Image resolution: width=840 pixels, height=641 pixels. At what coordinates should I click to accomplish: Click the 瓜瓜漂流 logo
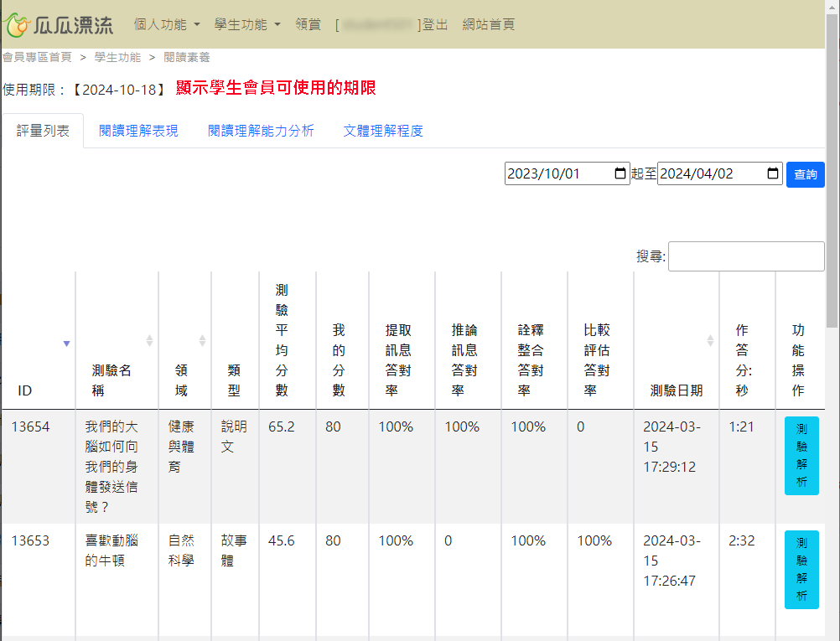[58, 24]
